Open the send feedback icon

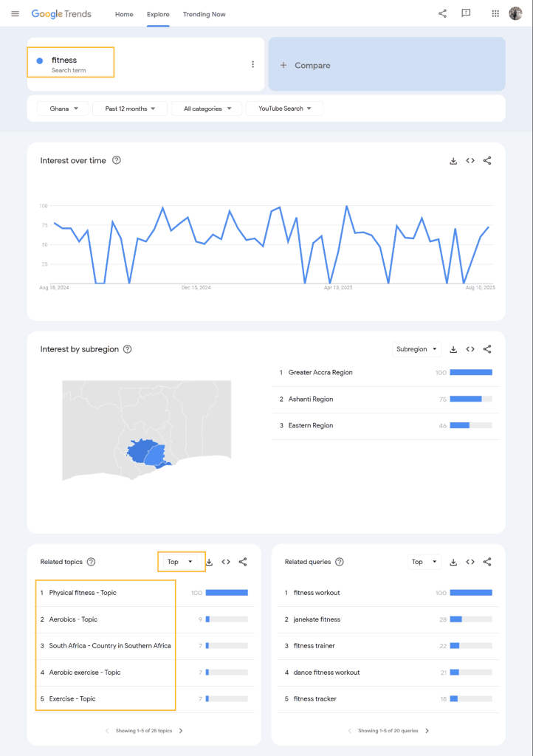tap(466, 13)
